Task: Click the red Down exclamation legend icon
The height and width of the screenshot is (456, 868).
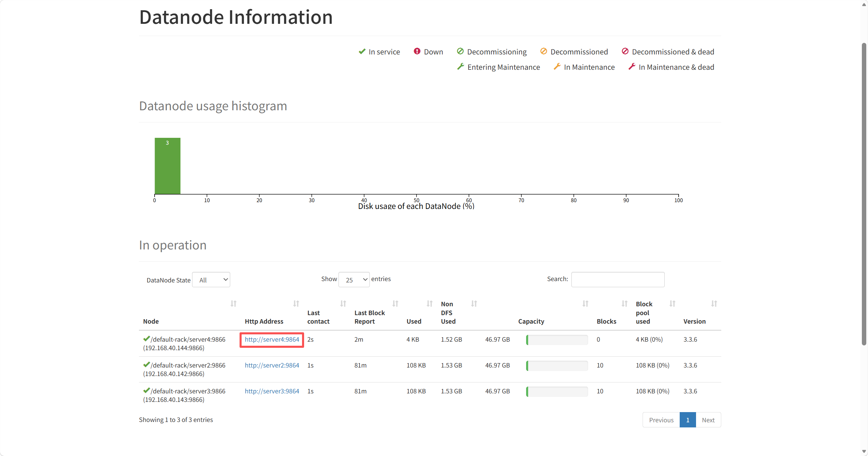Action: [417, 51]
